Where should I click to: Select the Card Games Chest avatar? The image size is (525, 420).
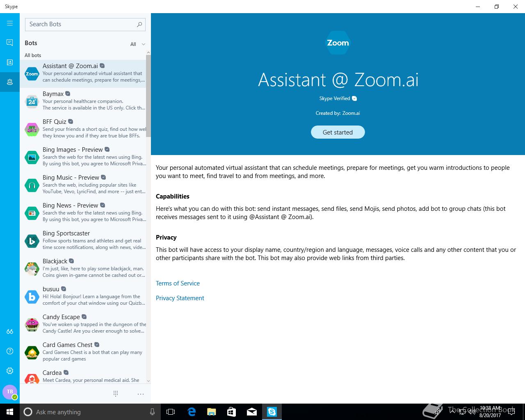coord(32,353)
